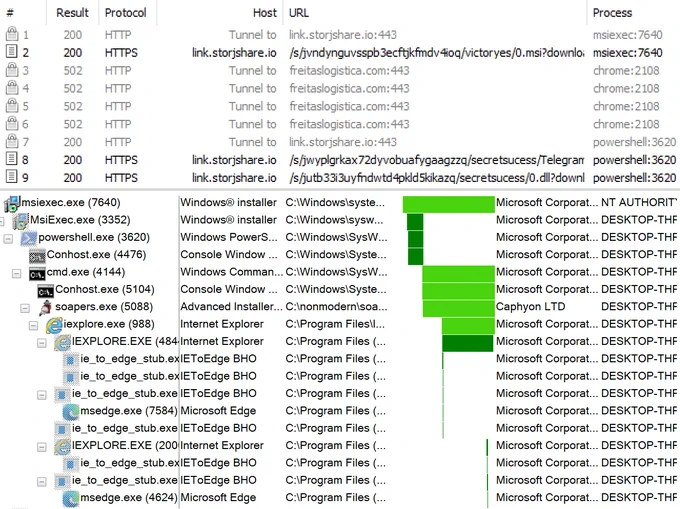Click the Conhost.exe (4476) icon

[37, 255]
